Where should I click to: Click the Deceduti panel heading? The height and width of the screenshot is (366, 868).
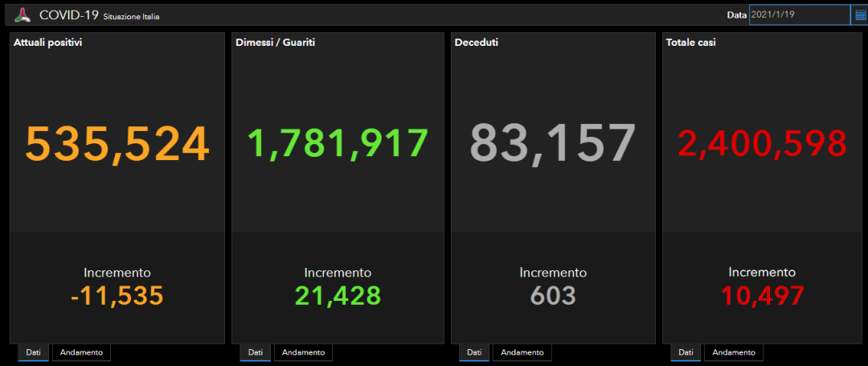click(476, 42)
